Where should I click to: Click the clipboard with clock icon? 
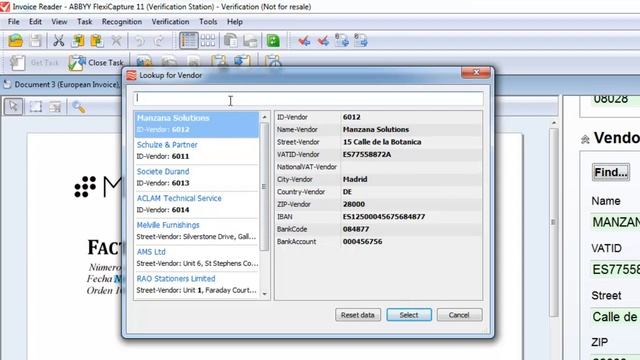pyautogui.click(x=273, y=61)
